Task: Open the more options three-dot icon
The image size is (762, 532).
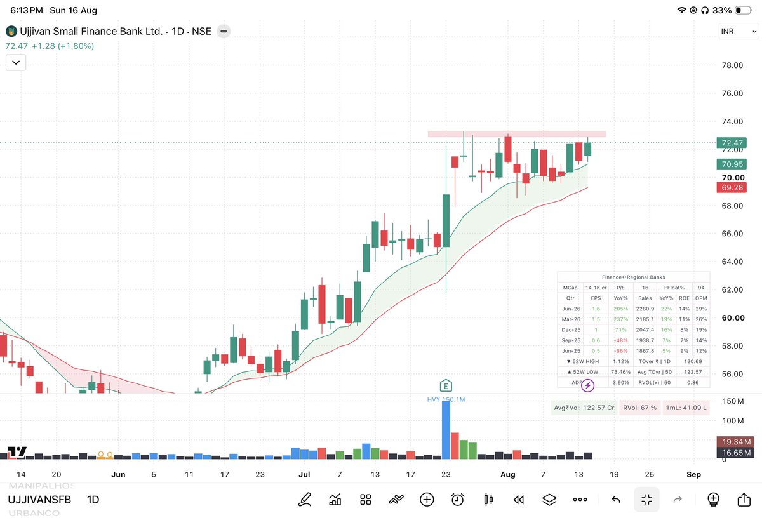Action: tap(580, 500)
